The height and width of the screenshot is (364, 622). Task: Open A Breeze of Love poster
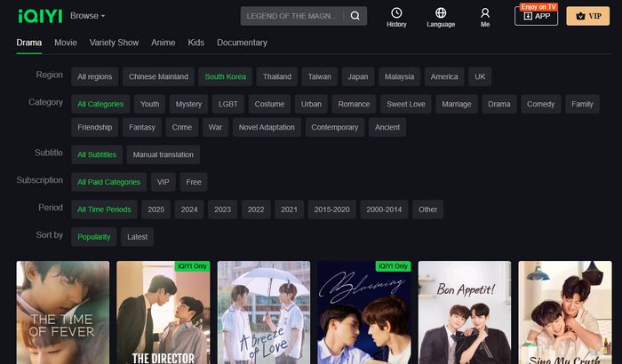point(264,313)
